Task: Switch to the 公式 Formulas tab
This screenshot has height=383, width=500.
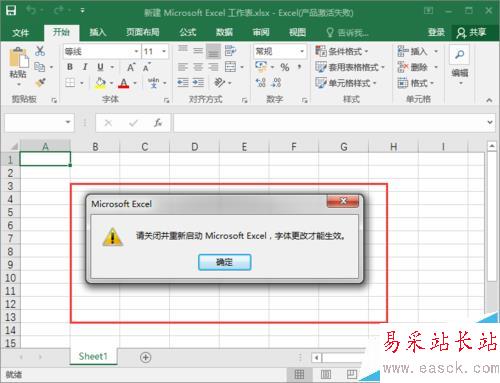Action: coord(188,32)
